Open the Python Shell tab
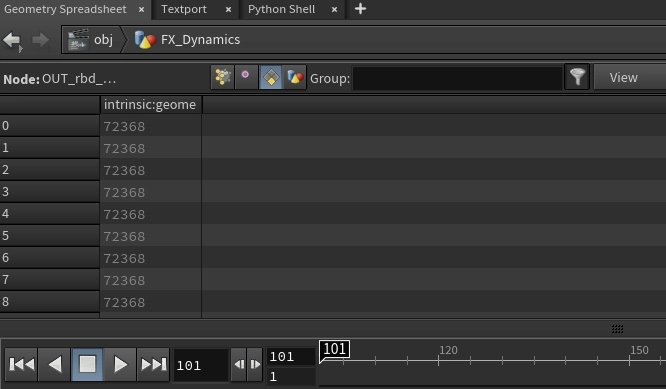Viewport: 666px width, 389px height. tap(281, 9)
